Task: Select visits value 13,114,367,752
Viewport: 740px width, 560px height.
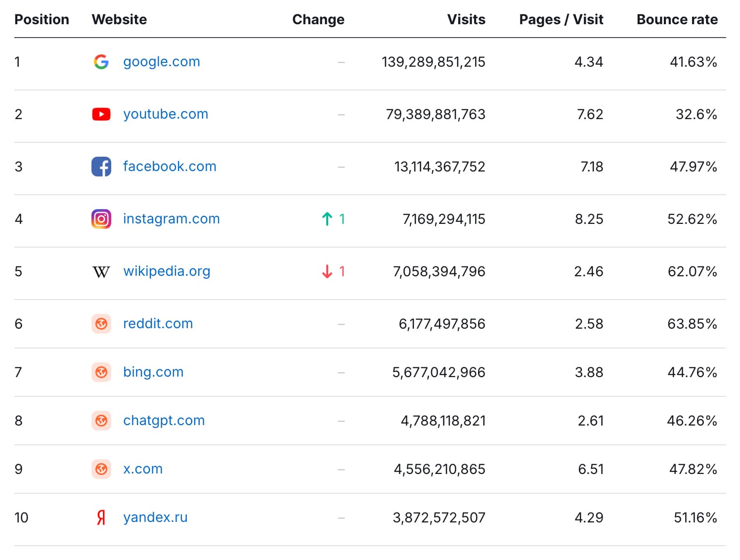Action: [x=440, y=167]
